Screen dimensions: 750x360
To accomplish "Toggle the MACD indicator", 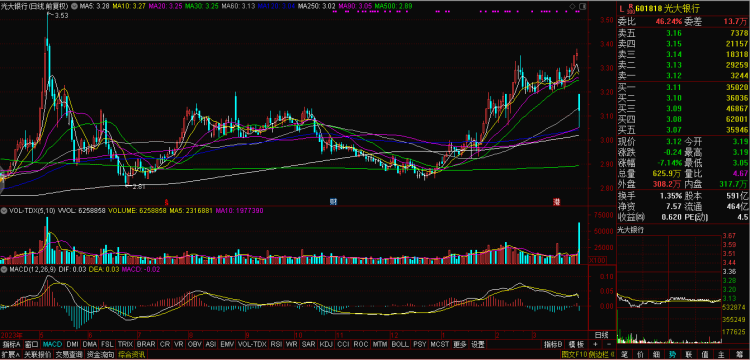I will point(52,345).
